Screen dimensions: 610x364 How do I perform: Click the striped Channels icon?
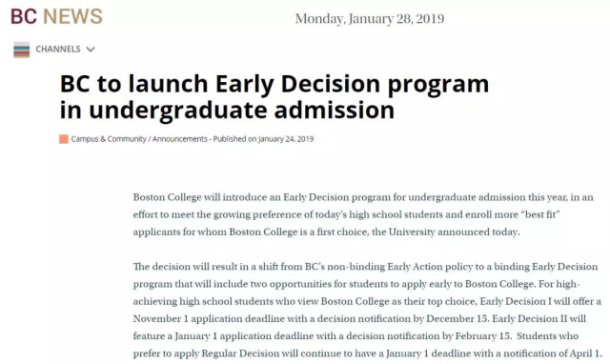(x=21, y=50)
